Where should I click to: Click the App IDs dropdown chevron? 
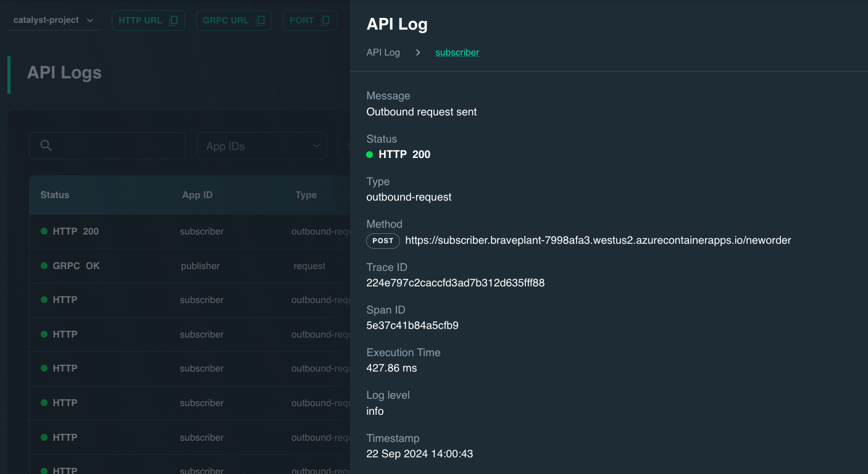pyautogui.click(x=316, y=146)
